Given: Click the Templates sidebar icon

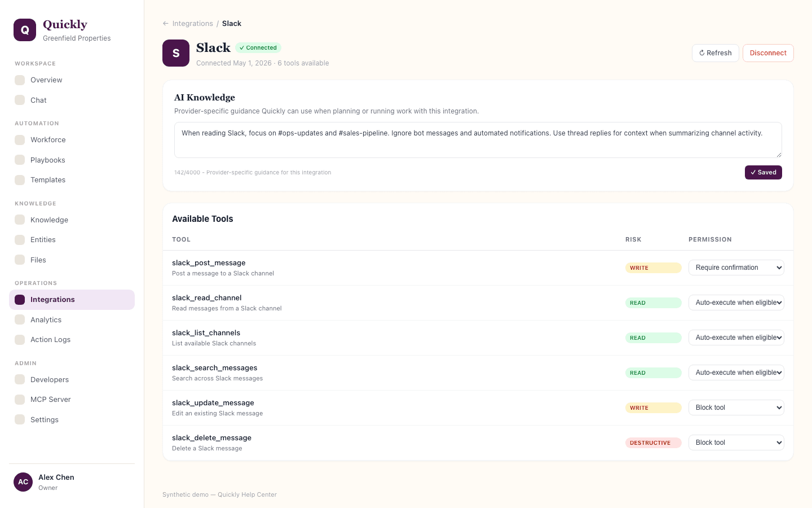Looking at the screenshot, I should (x=20, y=180).
